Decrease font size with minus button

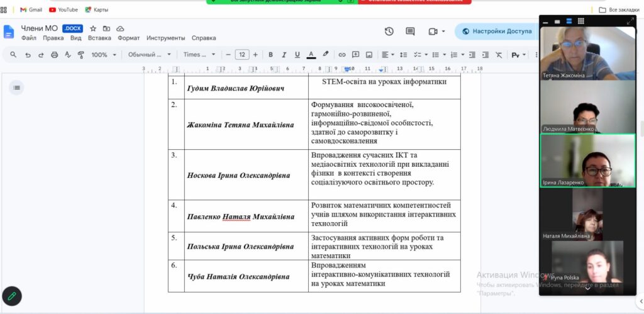point(228,54)
